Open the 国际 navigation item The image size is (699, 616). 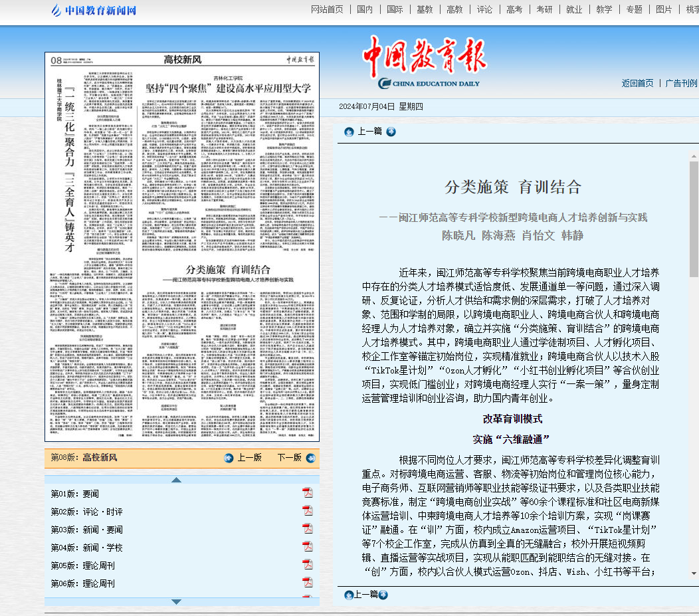tap(395, 9)
